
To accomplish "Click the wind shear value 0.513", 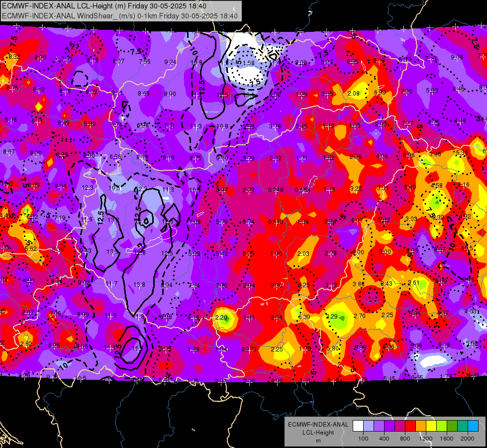I will [276, 222].
